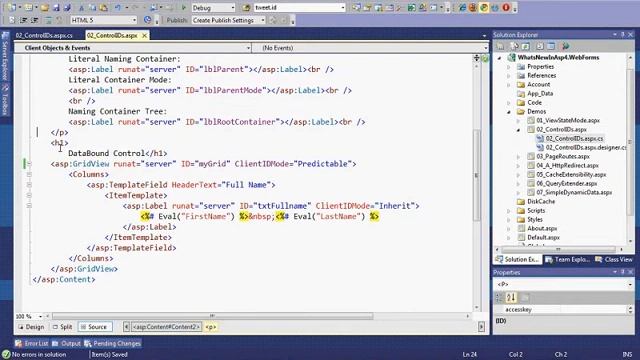Open the tweet.id find combo box
The height and width of the screenshot is (360, 640).
(x=342, y=8)
